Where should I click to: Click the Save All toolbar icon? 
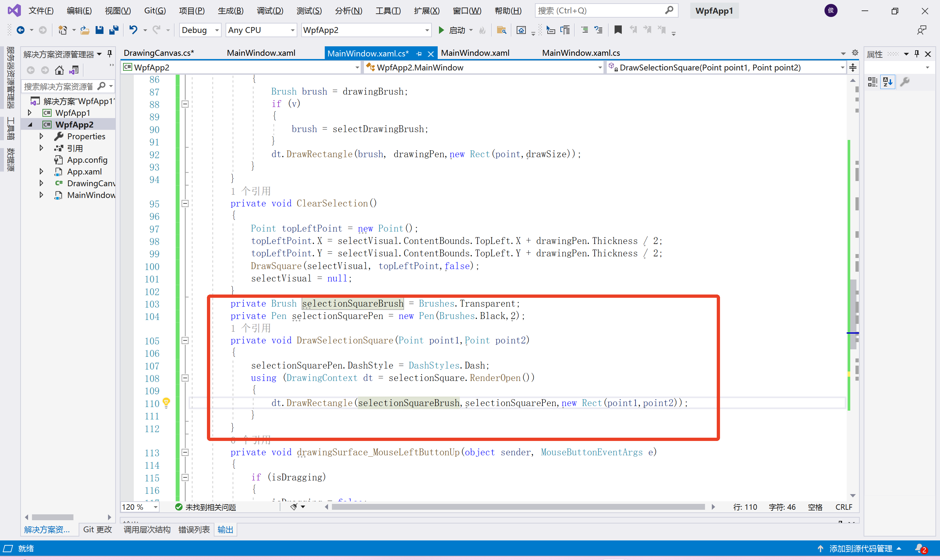[x=114, y=30]
